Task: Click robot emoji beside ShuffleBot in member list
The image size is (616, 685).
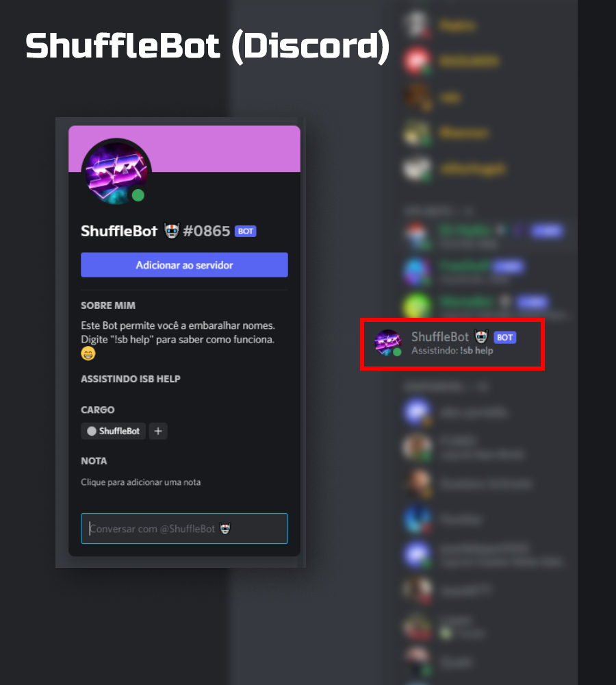Action: (481, 337)
